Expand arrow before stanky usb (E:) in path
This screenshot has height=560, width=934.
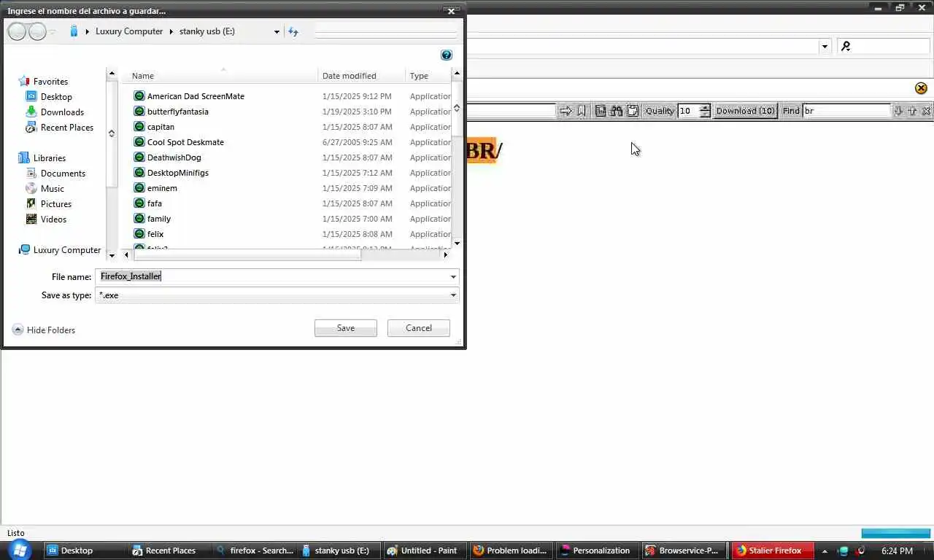pyautogui.click(x=172, y=32)
